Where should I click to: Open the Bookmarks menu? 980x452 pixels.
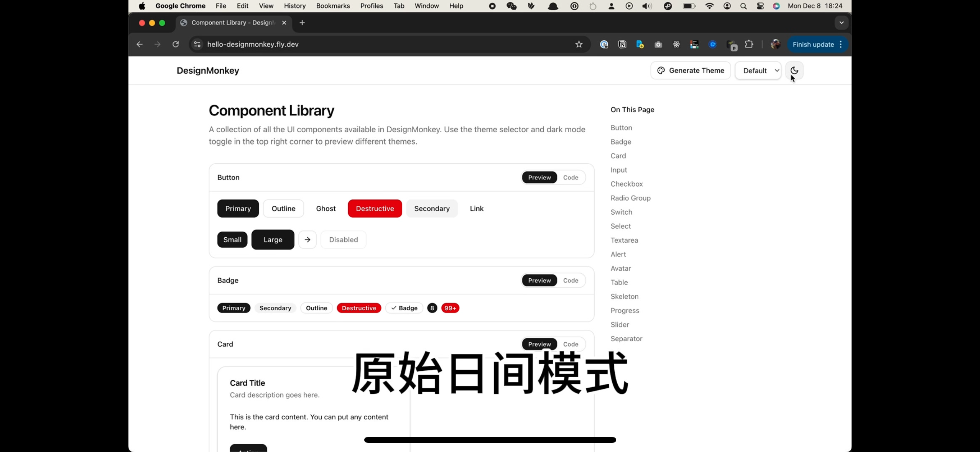pos(333,6)
